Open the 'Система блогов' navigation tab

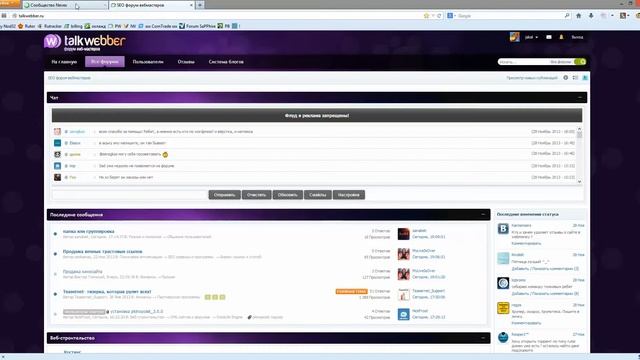pyautogui.click(x=226, y=62)
